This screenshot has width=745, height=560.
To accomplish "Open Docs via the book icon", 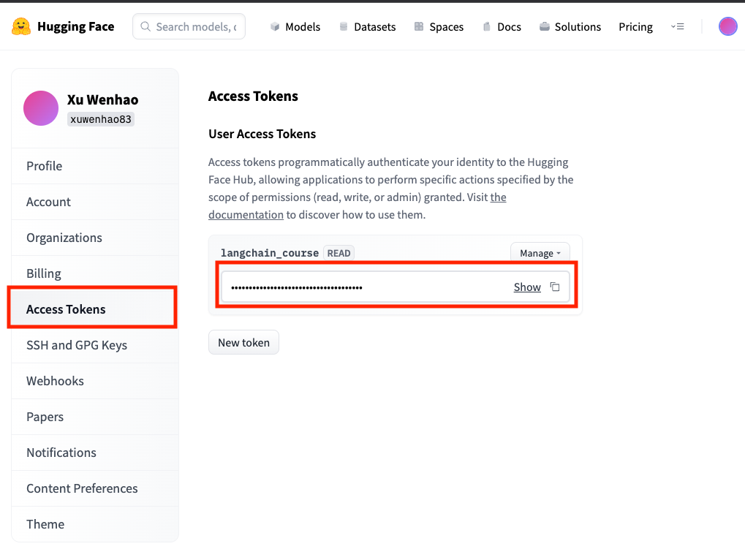I will [x=487, y=27].
